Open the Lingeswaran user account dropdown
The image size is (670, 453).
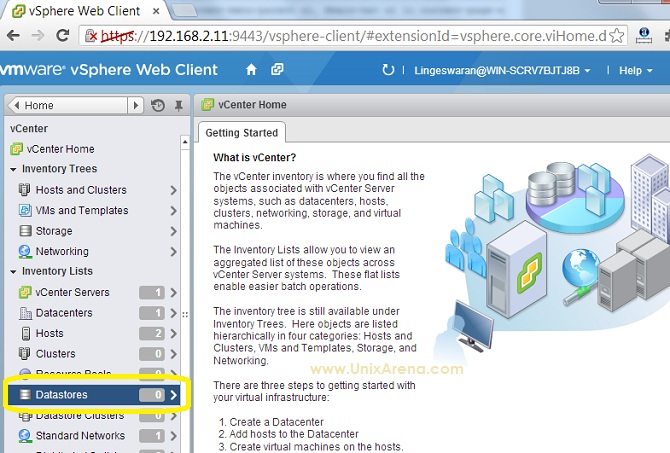coord(502,70)
